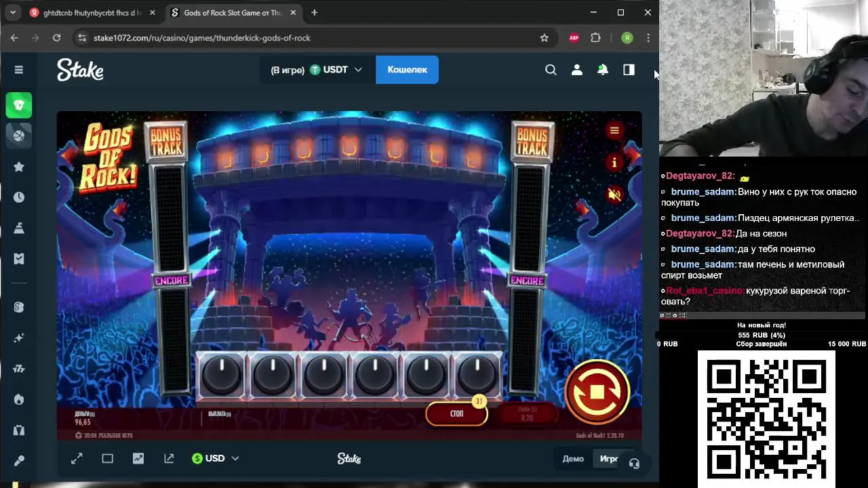Pop out the game in new window

169,459
